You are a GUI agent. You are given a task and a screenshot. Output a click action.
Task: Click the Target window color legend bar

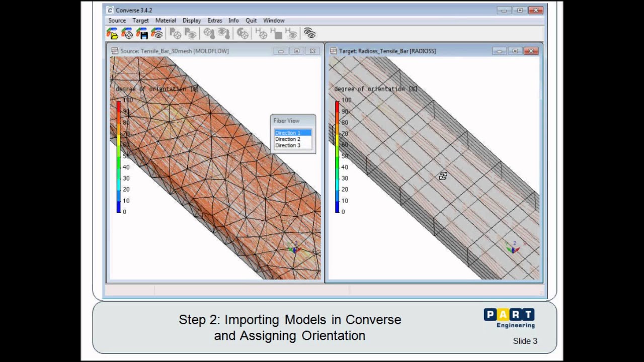pyautogui.click(x=337, y=156)
